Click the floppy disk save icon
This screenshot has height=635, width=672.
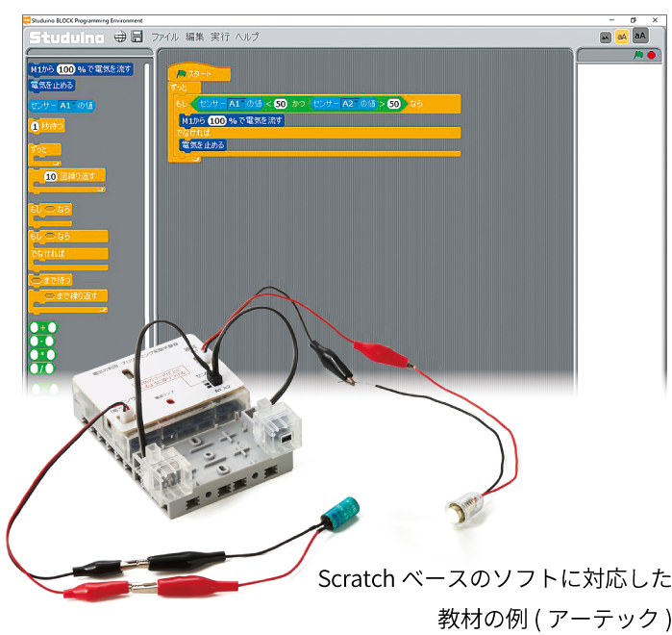(137, 37)
